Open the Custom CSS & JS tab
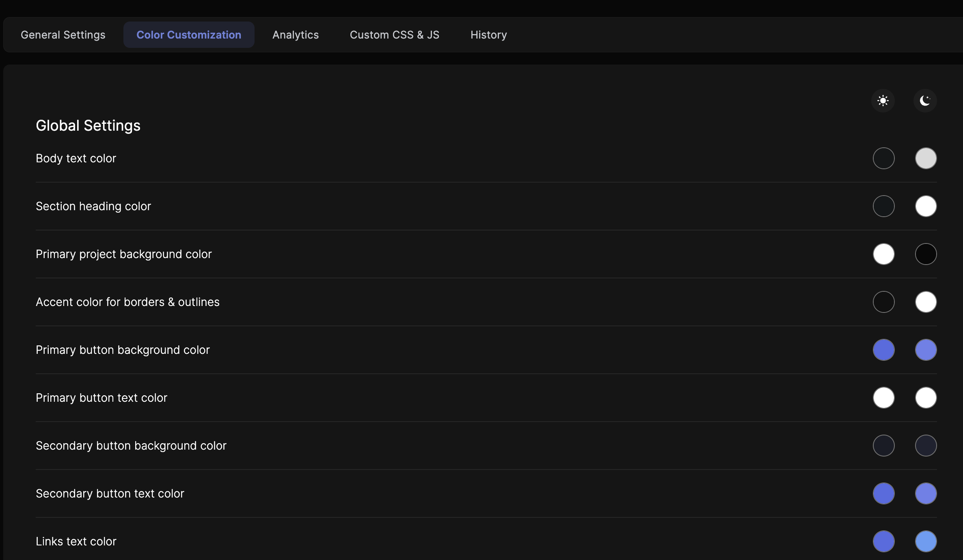 (x=395, y=35)
